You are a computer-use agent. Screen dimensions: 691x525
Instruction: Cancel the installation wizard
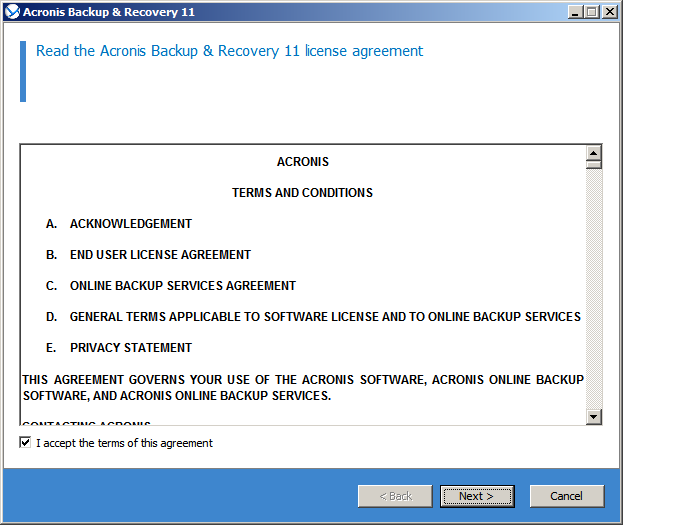(x=567, y=496)
